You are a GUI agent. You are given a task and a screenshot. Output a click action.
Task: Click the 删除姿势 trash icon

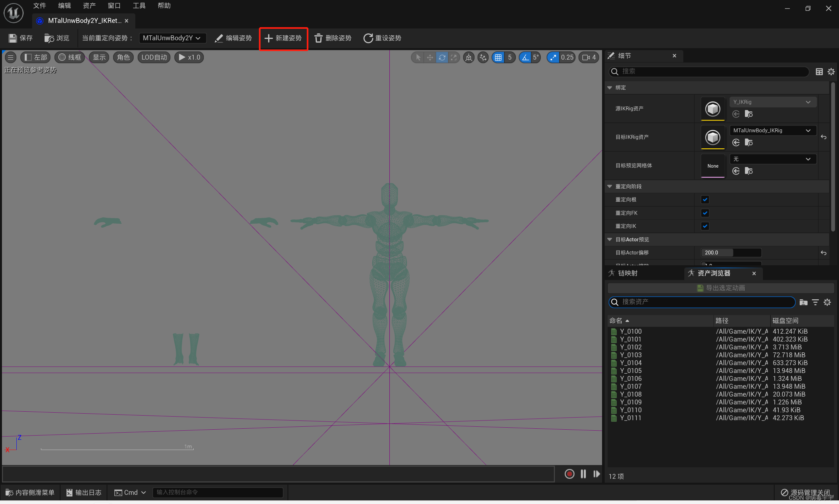(x=318, y=38)
